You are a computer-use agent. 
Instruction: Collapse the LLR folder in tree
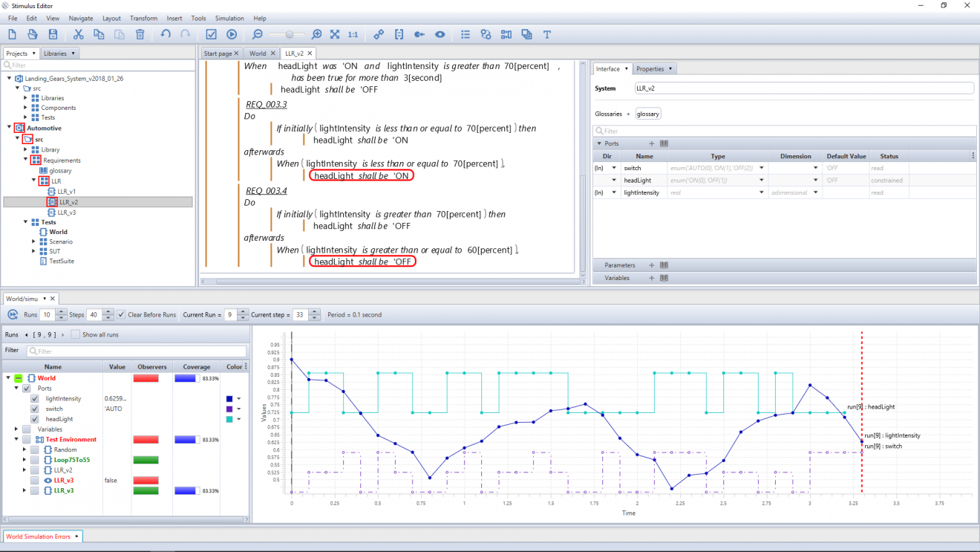[x=34, y=181]
